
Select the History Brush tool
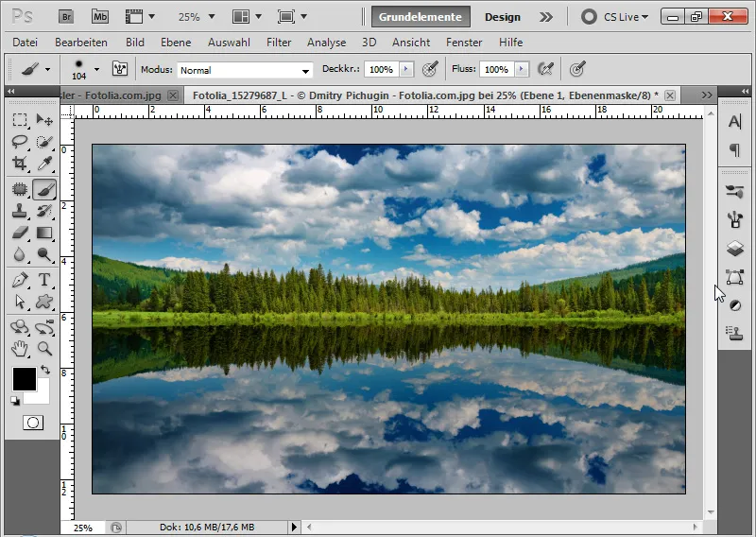tap(44, 211)
